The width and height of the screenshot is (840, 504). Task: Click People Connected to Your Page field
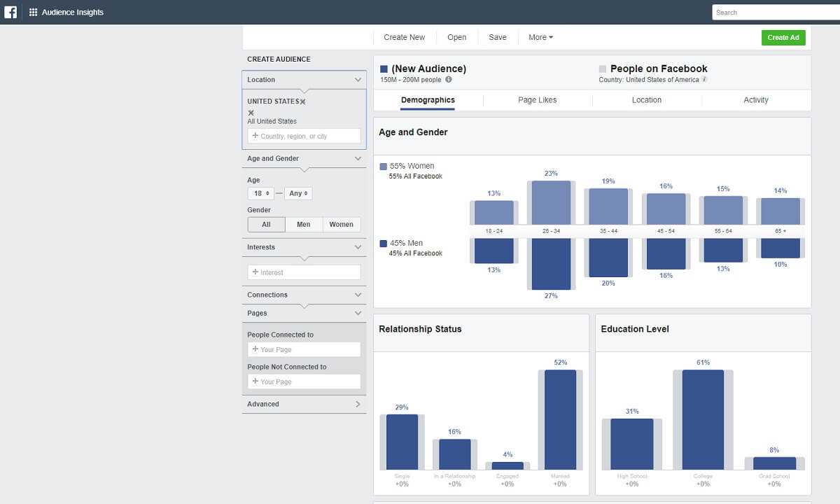[x=304, y=349]
